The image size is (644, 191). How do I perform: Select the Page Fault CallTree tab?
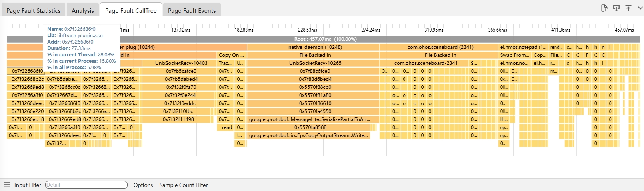pyautogui.click(x=131, y=10)
